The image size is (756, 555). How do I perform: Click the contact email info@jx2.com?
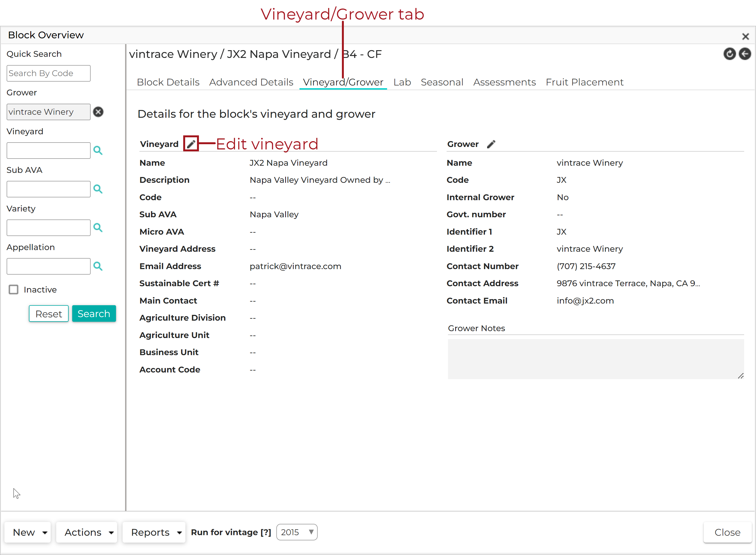coord(585,301)
